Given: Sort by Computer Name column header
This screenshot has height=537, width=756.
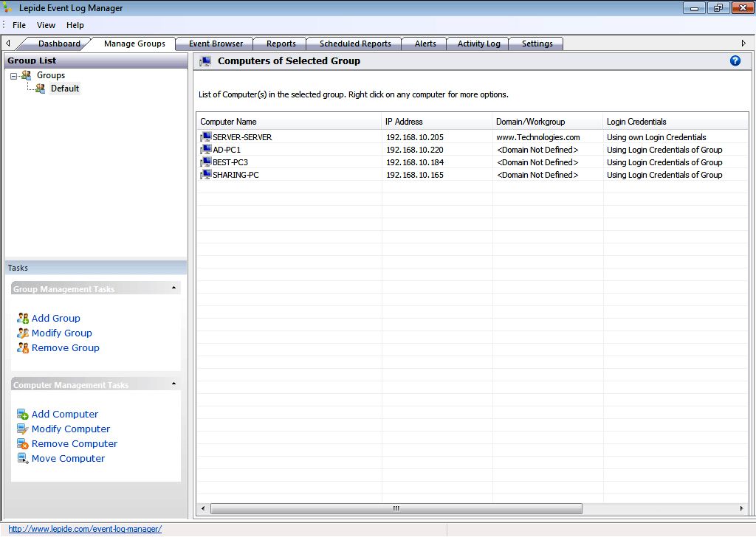Looking at the screenshot, I should tap(289, 122).
